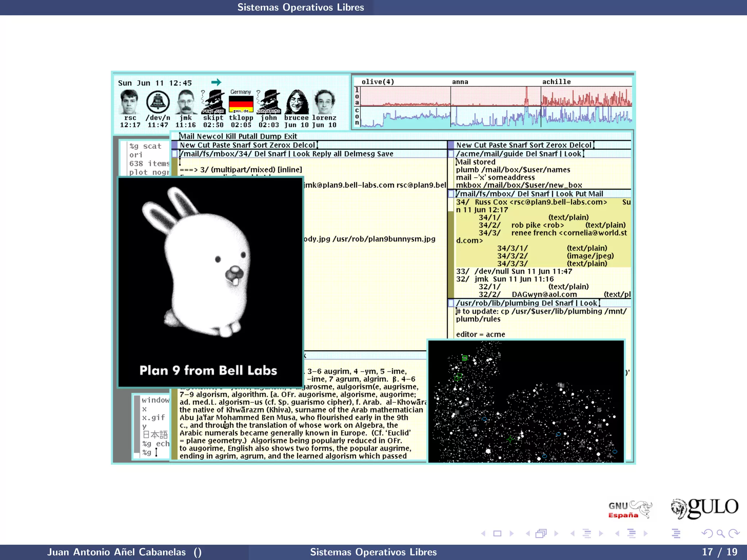
Task: Click message line '33/ /dev/null Sun 11 Jun'
Action: click(514, 271)
